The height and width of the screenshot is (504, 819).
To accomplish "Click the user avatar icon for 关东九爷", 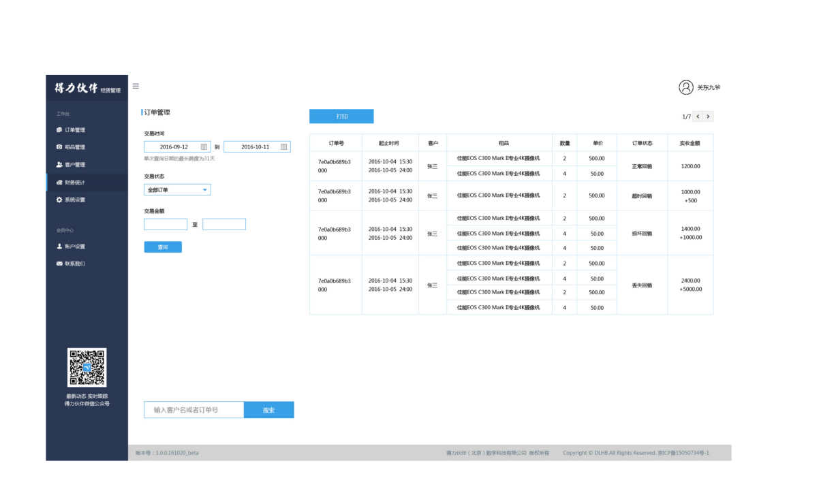I will click(x=685, y=87).
